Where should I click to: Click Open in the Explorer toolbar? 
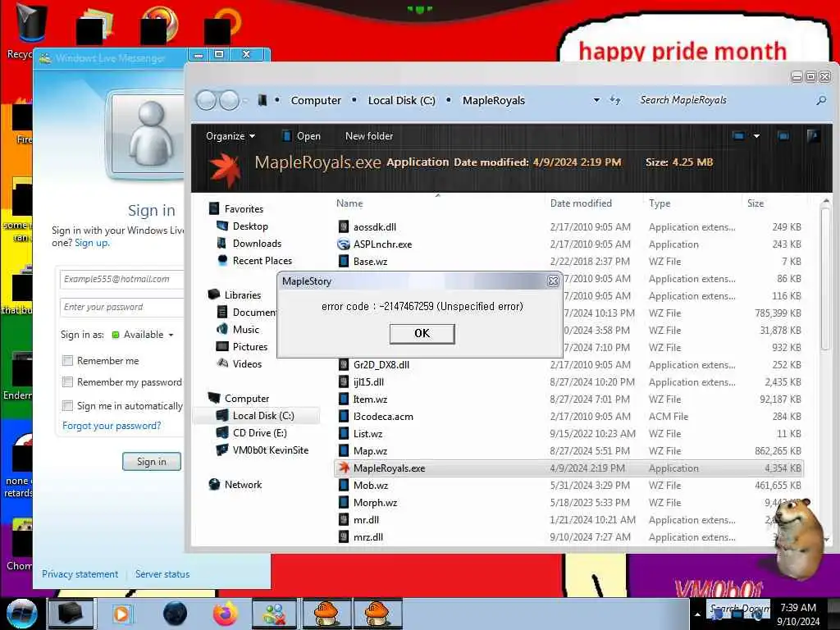pyautogui.click(x=301, y=136)
